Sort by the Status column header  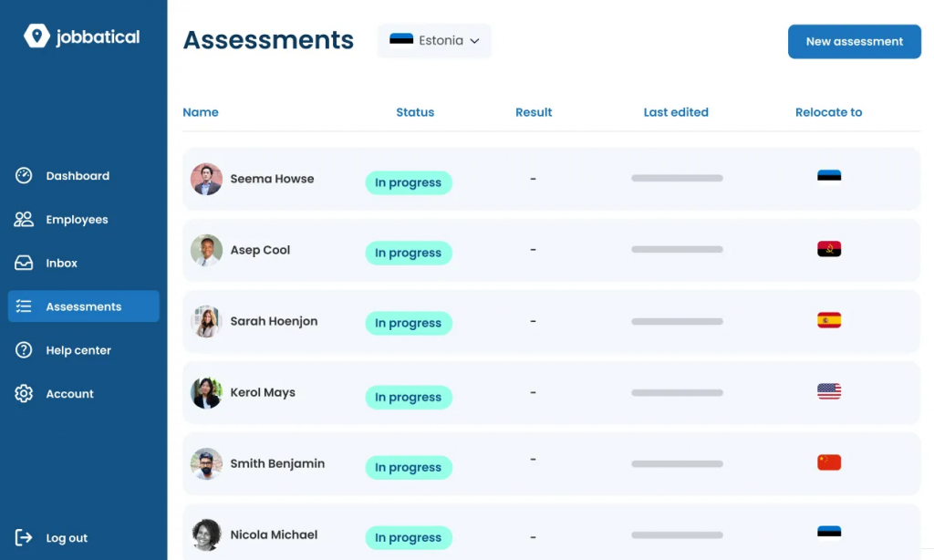pyautogui.click(x=415, y=112)
